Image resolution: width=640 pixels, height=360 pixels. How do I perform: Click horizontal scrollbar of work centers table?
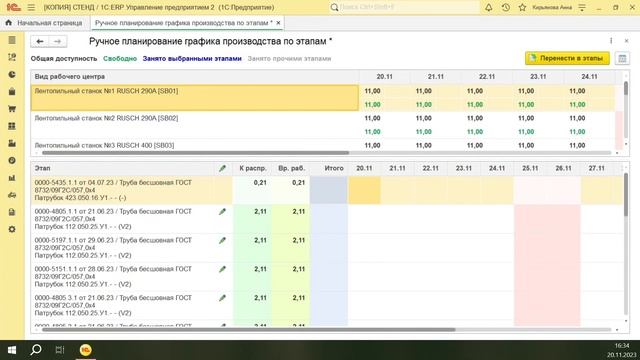tap(196, 153)
